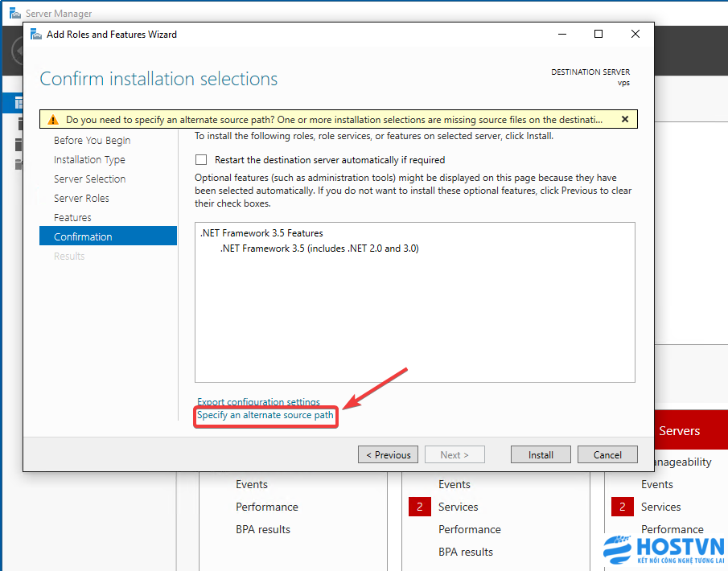Viewport: 728px width, 571px height.
Task: Go back with the Previous button
Action: (389, 455)
